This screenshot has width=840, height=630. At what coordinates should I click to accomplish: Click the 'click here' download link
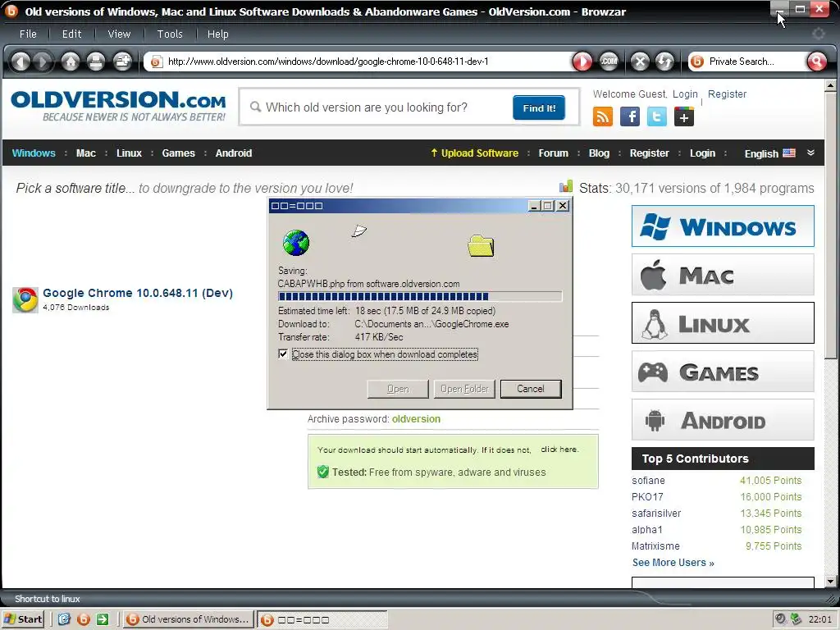coord(559,450)
